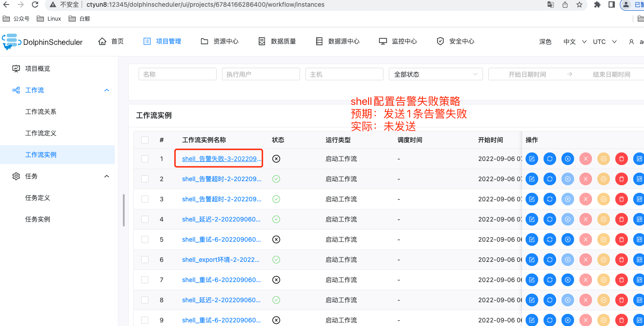The width and height of the screenshot is (644, 326).
Task: Kill the shell_延迟 workflow instance
Action: click(586, 219)
